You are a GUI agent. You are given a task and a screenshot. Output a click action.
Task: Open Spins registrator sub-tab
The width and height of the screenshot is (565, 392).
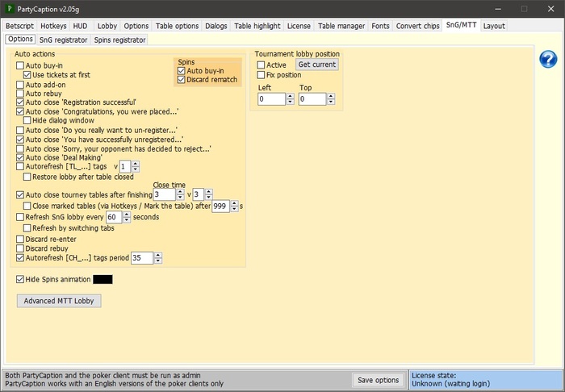tap(119, 40)
